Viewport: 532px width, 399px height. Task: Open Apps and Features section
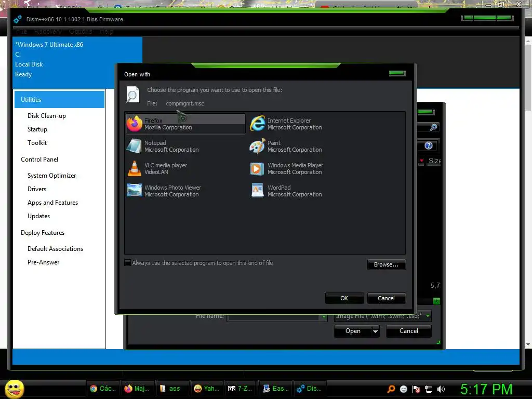click(x=52, y=203)
